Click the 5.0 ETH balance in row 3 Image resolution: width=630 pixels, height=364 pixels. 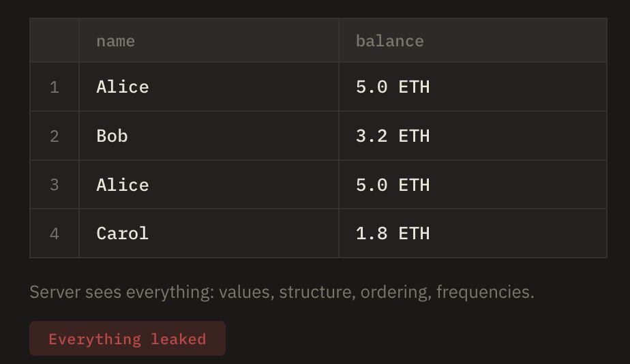click(393, 185)
